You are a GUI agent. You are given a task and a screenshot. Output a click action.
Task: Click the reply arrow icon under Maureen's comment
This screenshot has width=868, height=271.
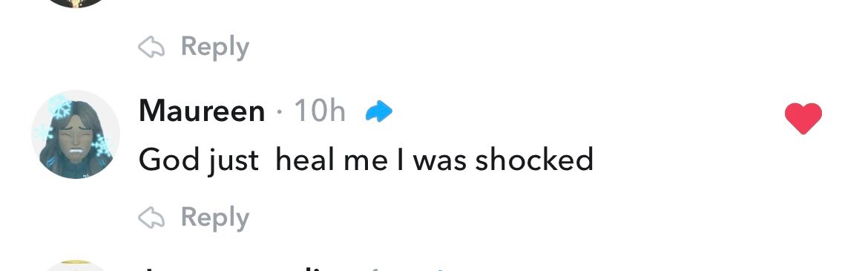pyautogui.click(x=151, y=218)
